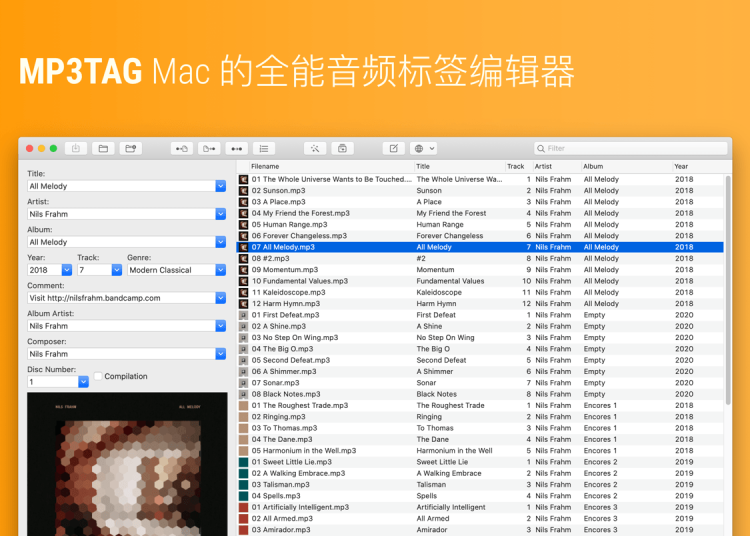Open the tag sources globe dropdown
The height and width of the screenshot is (536, 750).
[424, 148]
